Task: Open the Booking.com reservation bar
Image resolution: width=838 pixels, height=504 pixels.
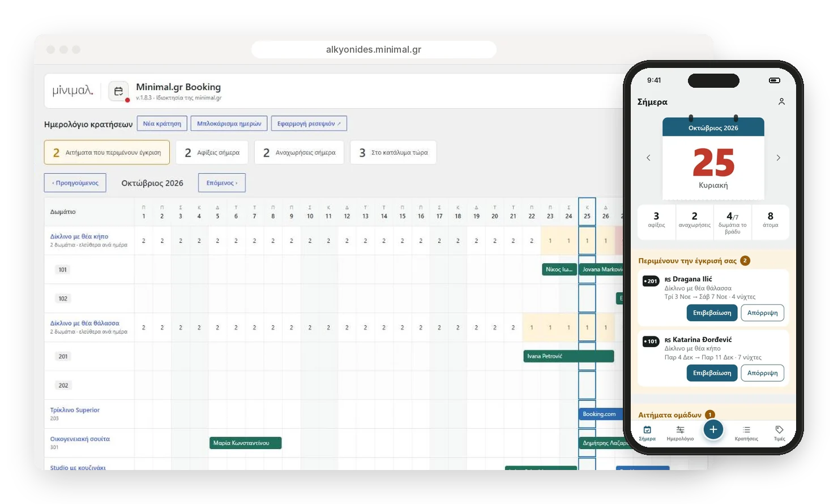Action: pyautogui.click(x=601, y=414)
